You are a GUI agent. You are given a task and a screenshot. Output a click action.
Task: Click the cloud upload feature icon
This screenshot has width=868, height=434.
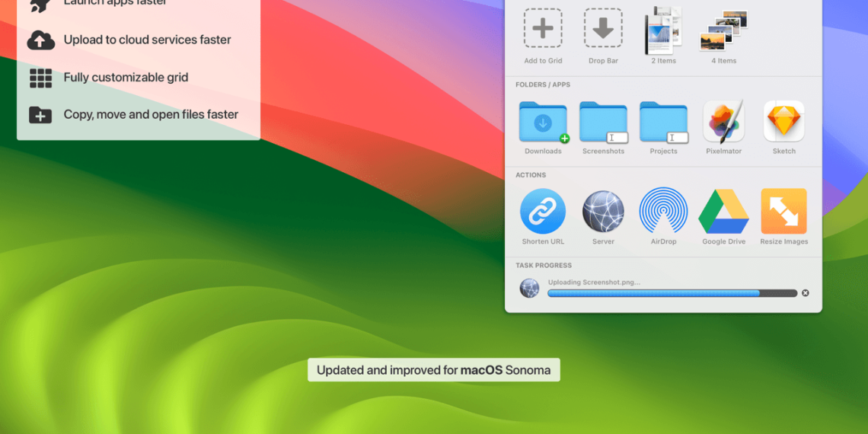[40, 40]
